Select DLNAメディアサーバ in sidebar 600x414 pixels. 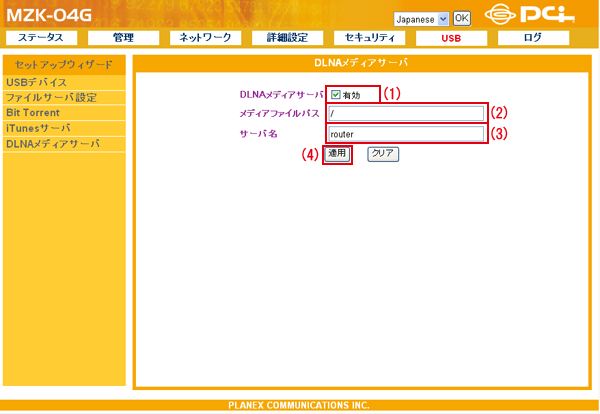pyautogui.click(x=64, y=144)
